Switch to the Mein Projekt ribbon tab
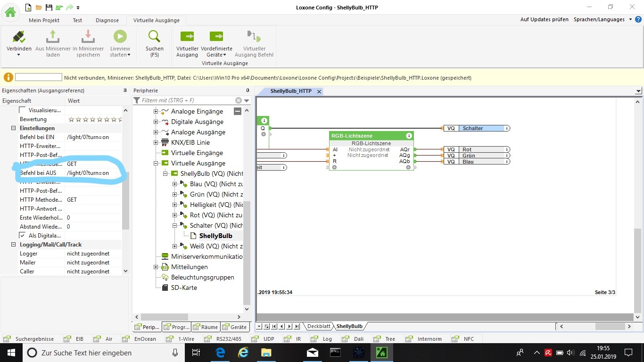 44,20
